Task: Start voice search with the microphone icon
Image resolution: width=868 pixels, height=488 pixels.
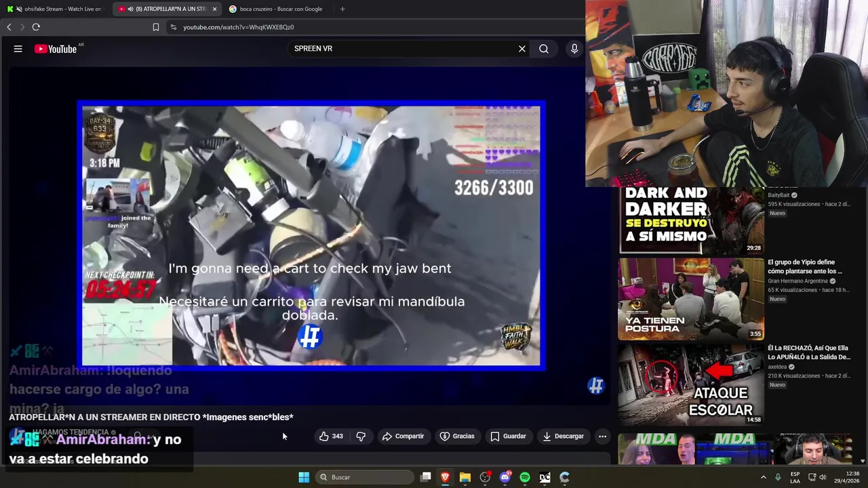Action: click(574, 49)
